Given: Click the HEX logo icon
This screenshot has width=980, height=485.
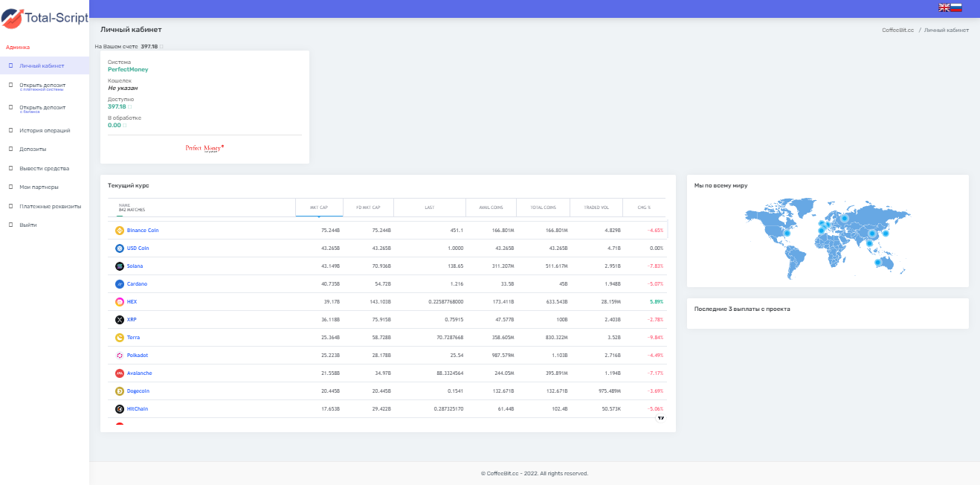Looking at the screenshot, I should (x=119, y=302).
